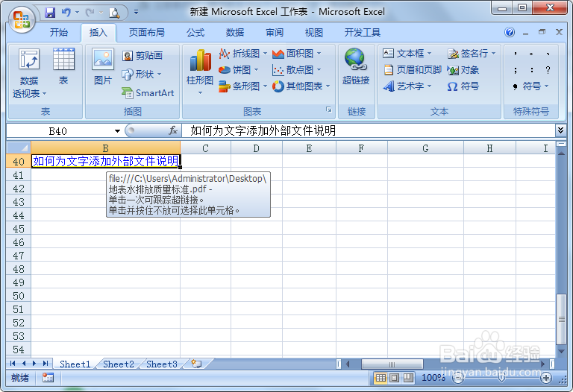Expand the formula bar
This screenshot has width=573, height=392.
point(560,130)
